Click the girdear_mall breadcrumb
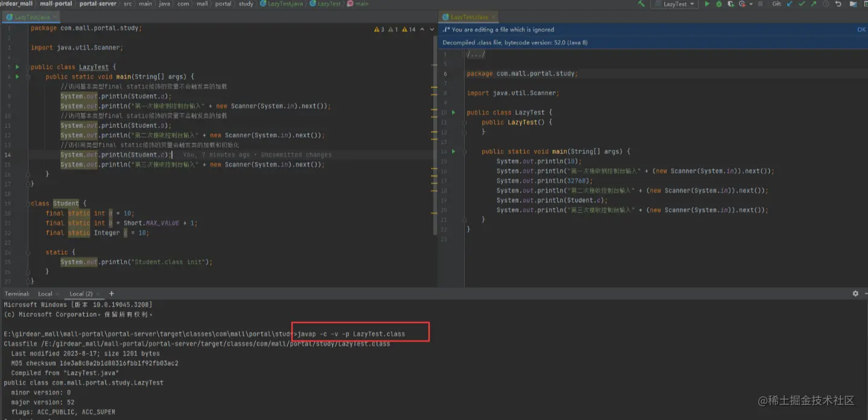Image resolution: width=868 pixels, height=420 pixels. click(16, 4)
